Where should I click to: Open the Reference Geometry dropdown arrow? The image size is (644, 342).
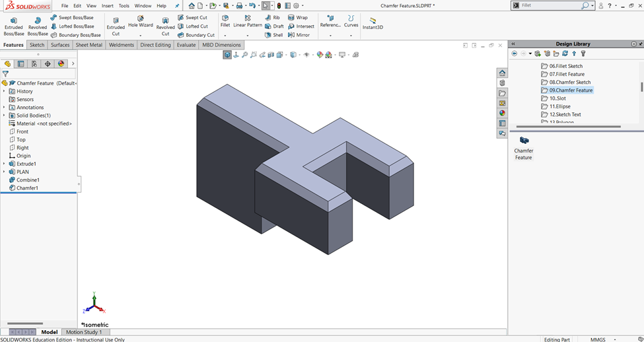pos(331,36)
